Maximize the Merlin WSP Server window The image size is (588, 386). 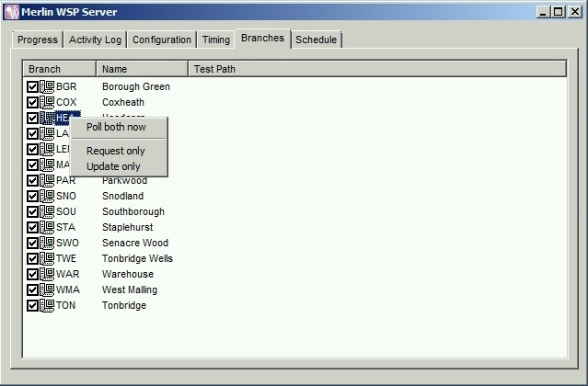click(x=558, y=12)
